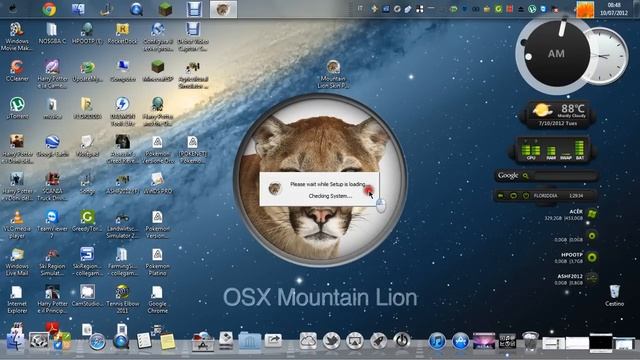Launch the rocket Launchpad dock icon
Image resolution: width=640 pixels, height=360 pixels.
(378, 340)
